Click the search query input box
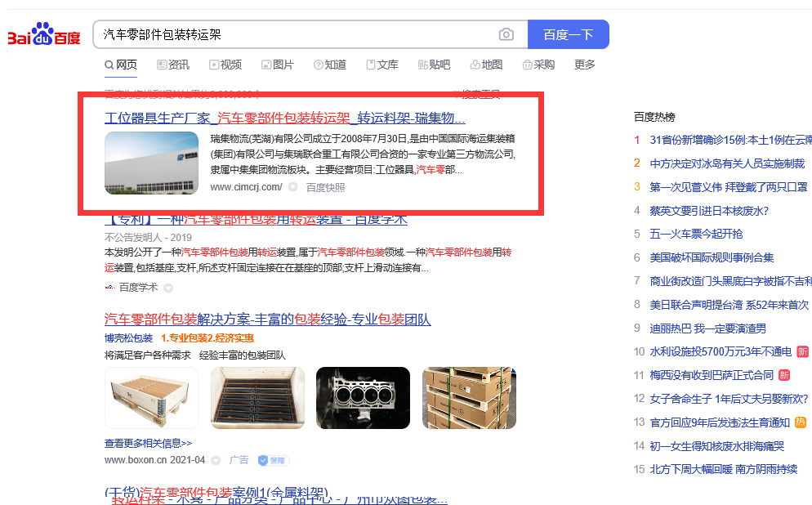Screen dimensions: 812x505 click(x=295, y=34)
